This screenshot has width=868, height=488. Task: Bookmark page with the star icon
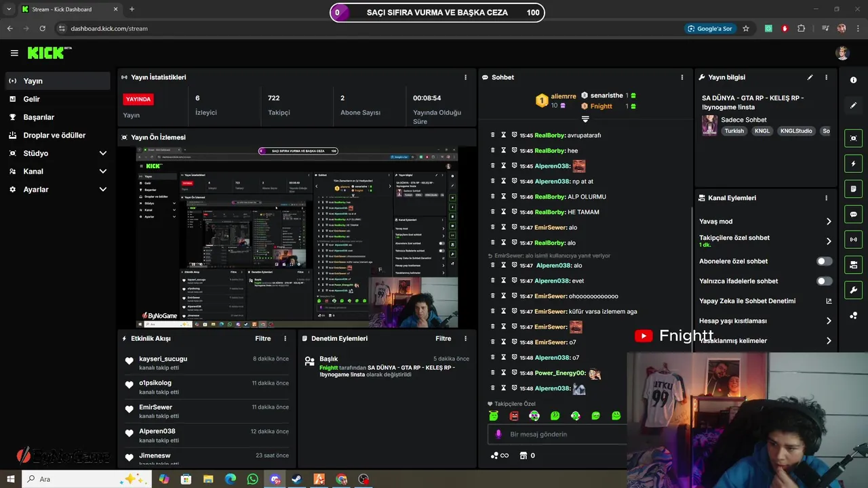[x=746, y=28]
